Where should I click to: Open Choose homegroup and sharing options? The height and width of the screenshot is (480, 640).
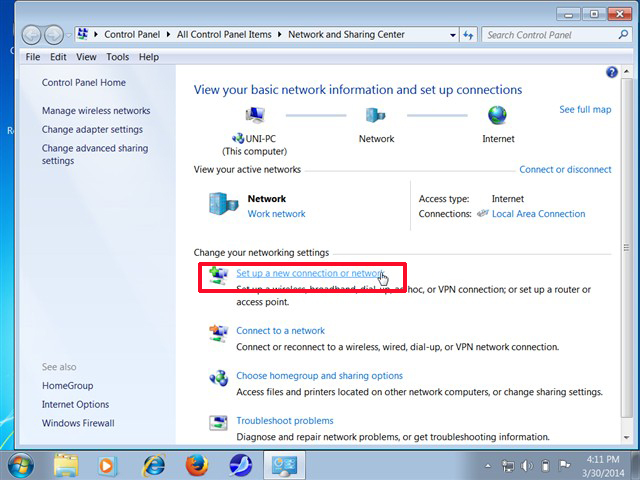tap(319, 376)
